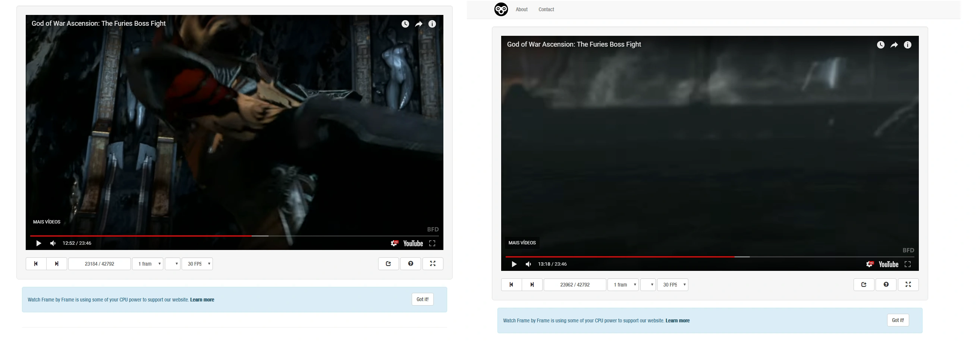980x341 pixels.
Task: Play the video paused at 12:52
Action: click(x=38, y=243)
